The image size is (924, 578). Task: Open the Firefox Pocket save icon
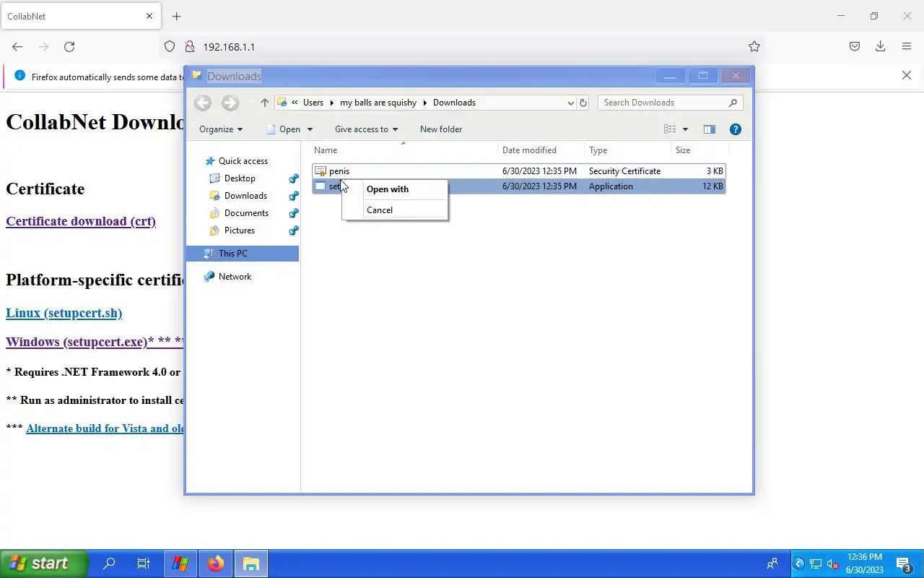(855, 47)
